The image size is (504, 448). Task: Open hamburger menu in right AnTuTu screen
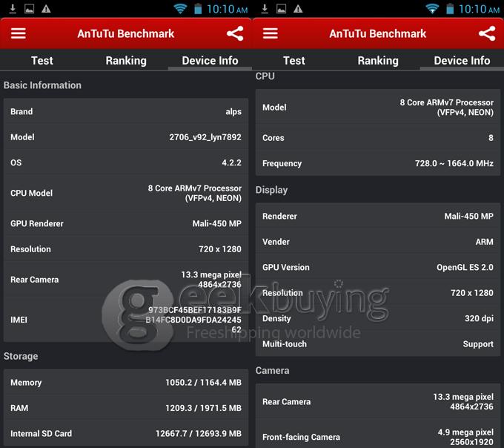click(x=271, y=33)
